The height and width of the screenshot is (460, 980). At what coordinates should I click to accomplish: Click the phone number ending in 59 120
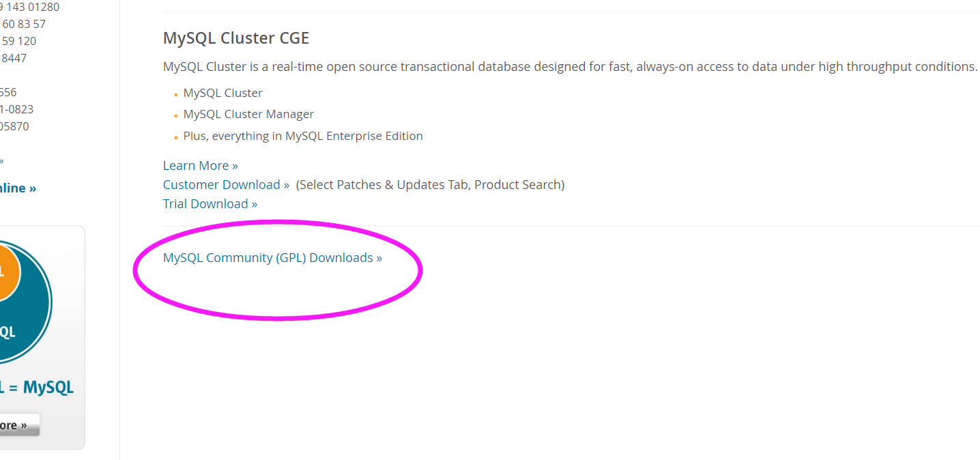[18, 42]
